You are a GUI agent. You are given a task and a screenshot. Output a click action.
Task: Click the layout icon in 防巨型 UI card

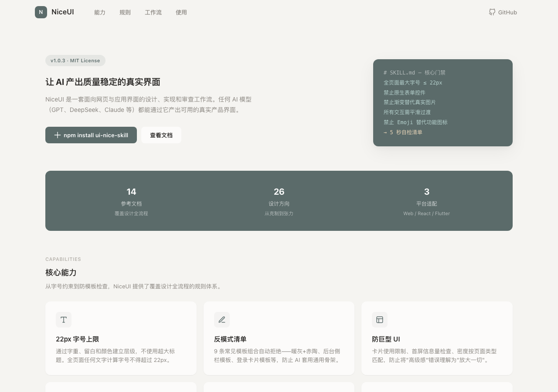(380, 320)
